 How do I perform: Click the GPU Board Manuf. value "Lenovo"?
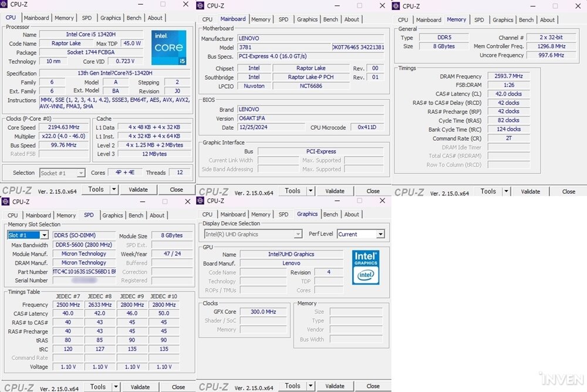point(291,263)
